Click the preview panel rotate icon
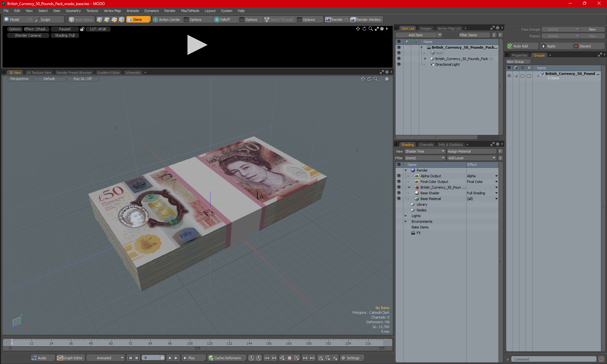The height and width of the screenshot is (364, 607). [x=364, y=29]
